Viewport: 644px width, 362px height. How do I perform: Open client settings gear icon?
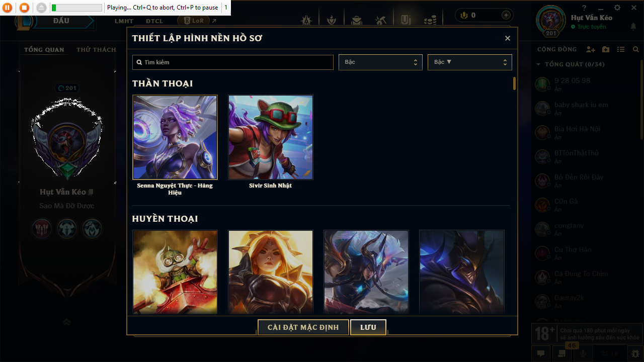(617, 8)
